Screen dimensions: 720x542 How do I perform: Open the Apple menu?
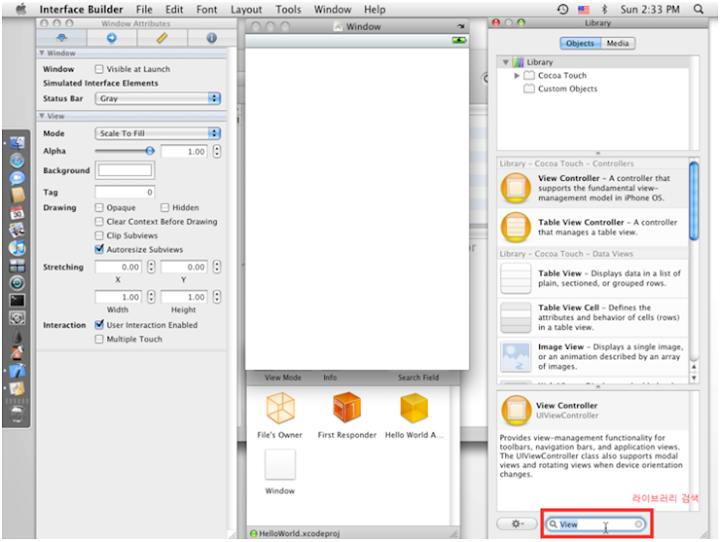pyautogui.click(x=21, y=9)
